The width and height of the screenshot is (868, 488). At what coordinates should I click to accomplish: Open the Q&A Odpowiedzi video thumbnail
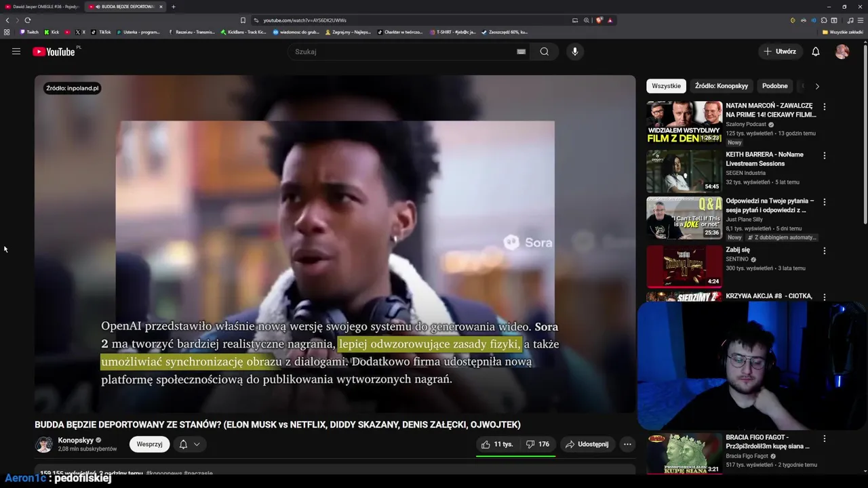684,218
